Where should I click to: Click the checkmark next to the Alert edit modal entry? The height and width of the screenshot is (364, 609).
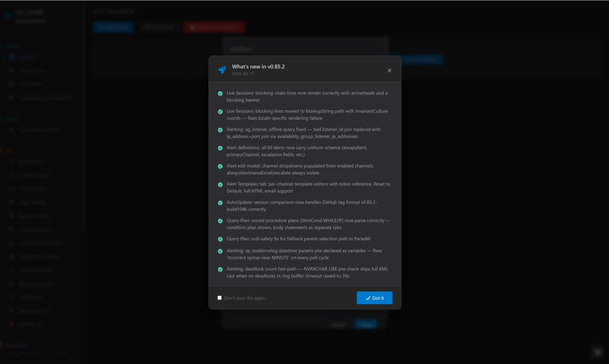[x=220, y=166]
